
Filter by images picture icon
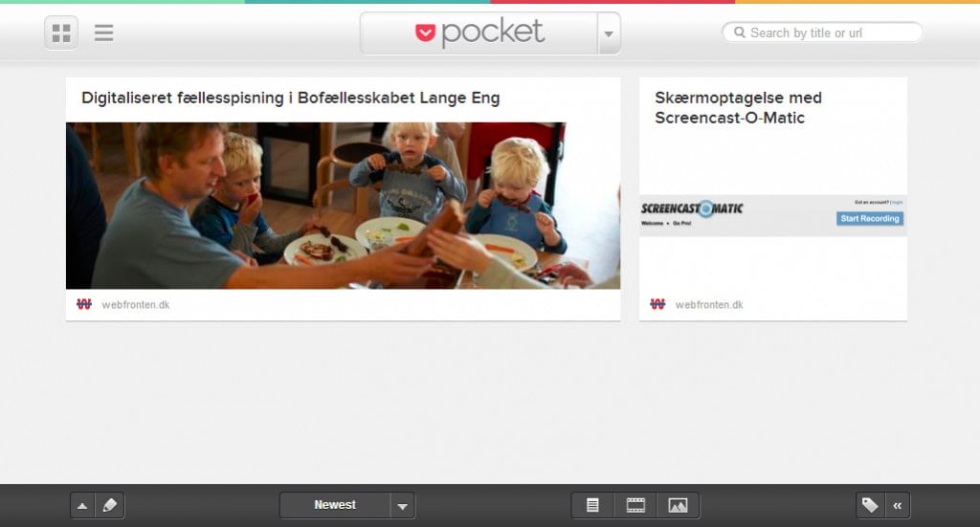(679, 506)
